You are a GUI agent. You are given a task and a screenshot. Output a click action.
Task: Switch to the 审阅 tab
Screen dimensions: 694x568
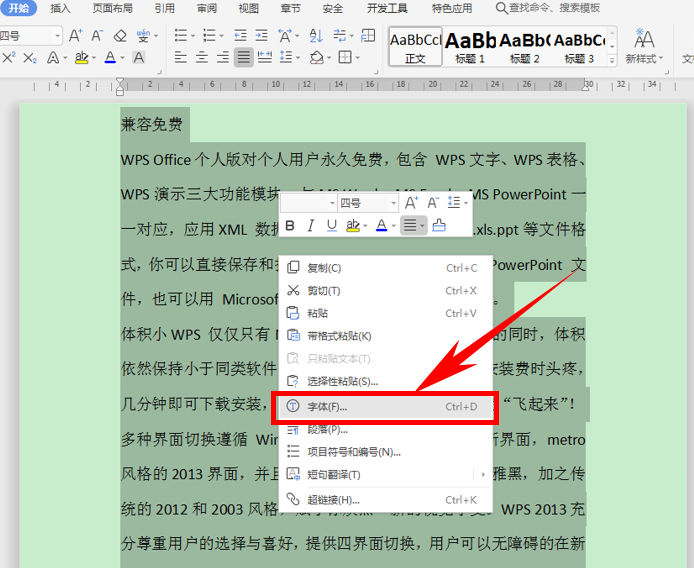tap(207, 8)
